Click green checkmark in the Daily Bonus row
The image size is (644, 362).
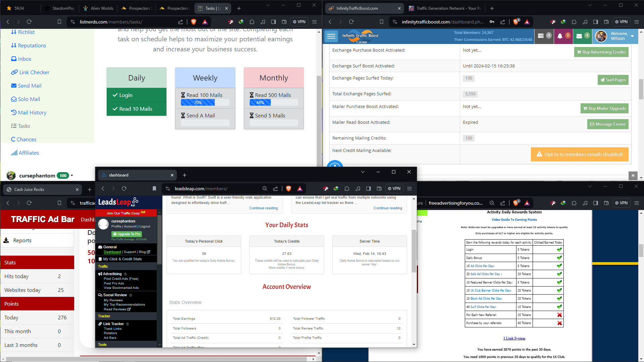559,258
